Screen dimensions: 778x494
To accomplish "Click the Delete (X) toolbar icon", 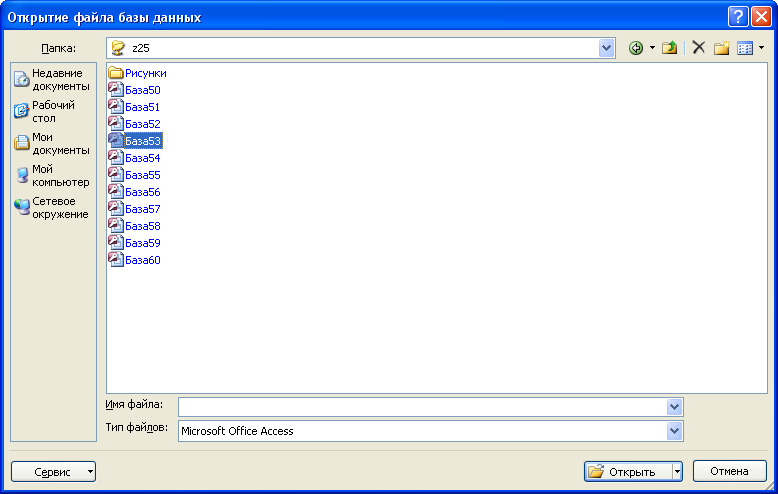I will 699,48.
